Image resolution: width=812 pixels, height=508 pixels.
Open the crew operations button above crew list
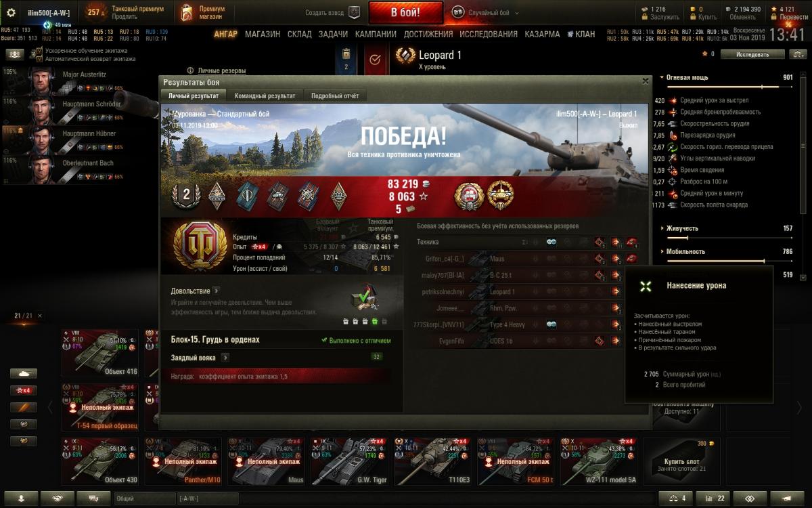coord(15,54)
